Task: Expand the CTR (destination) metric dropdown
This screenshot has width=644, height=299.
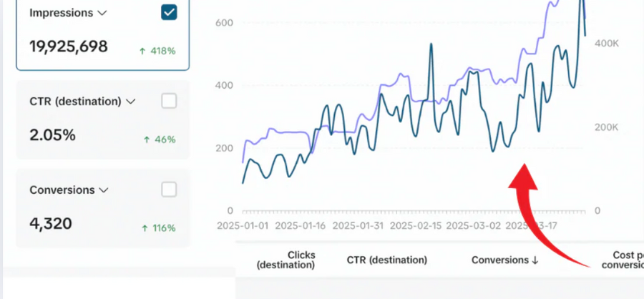Action: click(130, 102)
